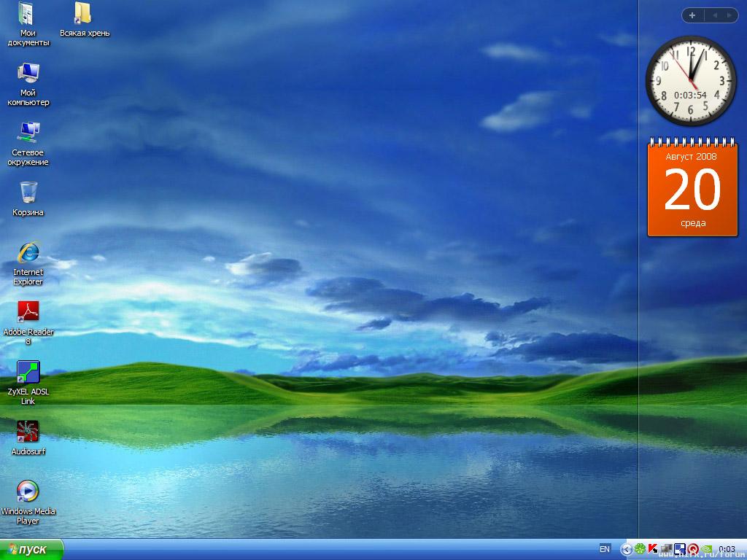This screenshot has height=560, width=747.
Task: Click the Август 2008 calendar header
Action: [691, 156]
